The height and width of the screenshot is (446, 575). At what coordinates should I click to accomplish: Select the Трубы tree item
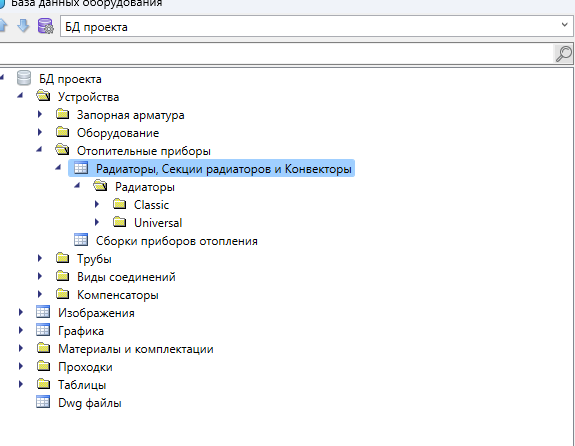coord(94,259)
